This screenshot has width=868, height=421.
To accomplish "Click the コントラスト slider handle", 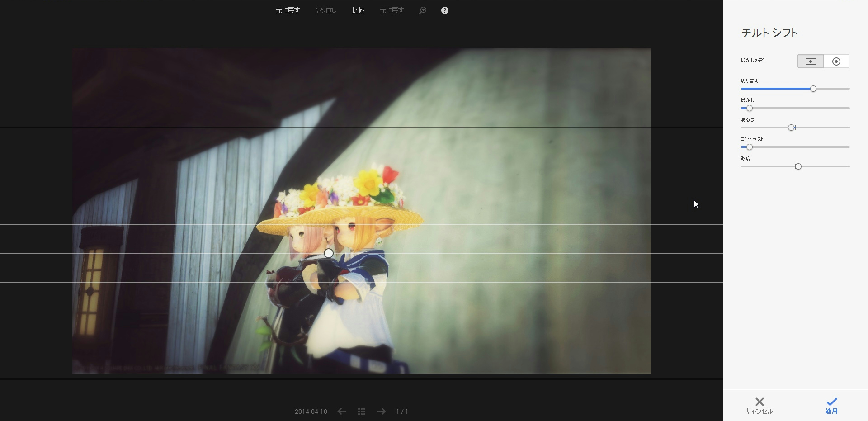I will pyautogui.click(x=750, y=147).
